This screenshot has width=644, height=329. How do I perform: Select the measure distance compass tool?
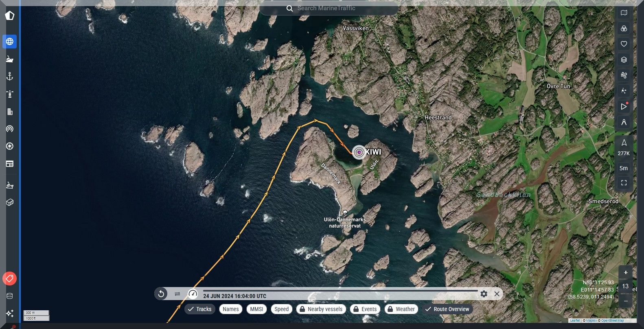[624, 122]
